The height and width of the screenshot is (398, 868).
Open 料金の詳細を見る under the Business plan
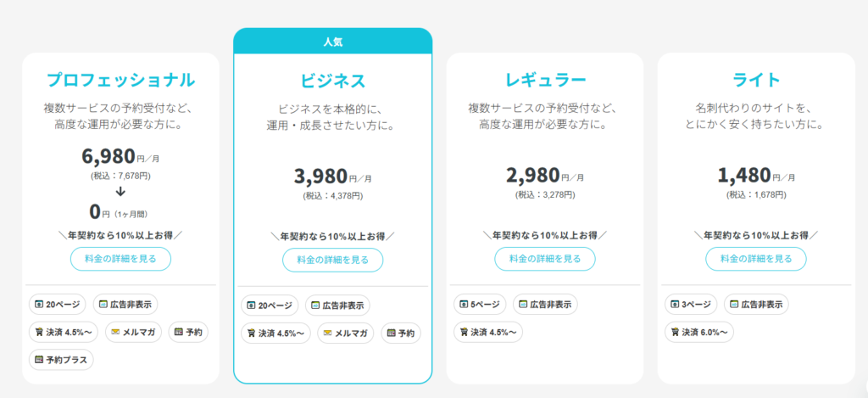point(332,260)
